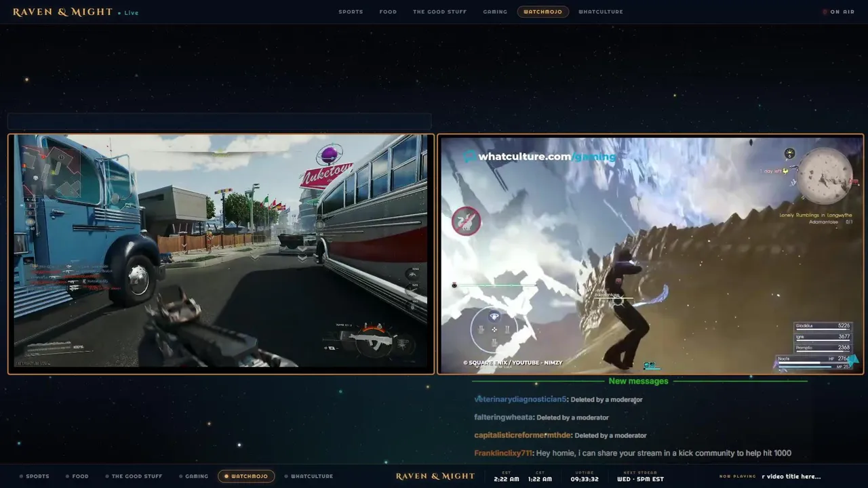Viewport: 868px width, 488px height.
Task: Click the circular d-pad weapon selector in right video
Action: (494, 329)
